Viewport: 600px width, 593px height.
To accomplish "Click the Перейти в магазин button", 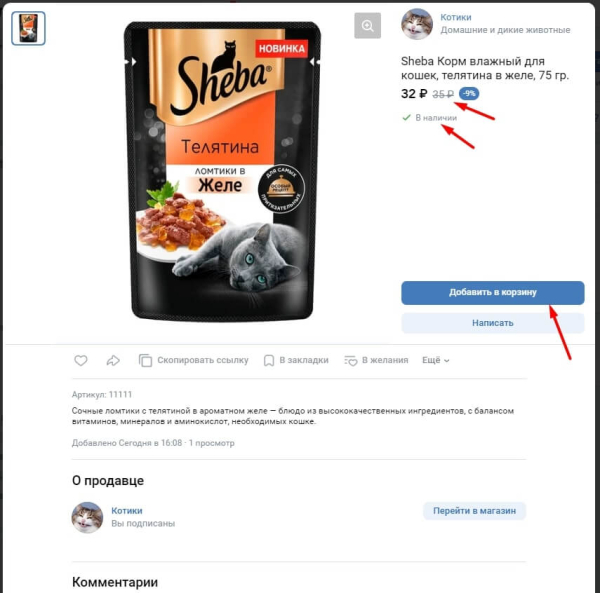I will point(474,511).
